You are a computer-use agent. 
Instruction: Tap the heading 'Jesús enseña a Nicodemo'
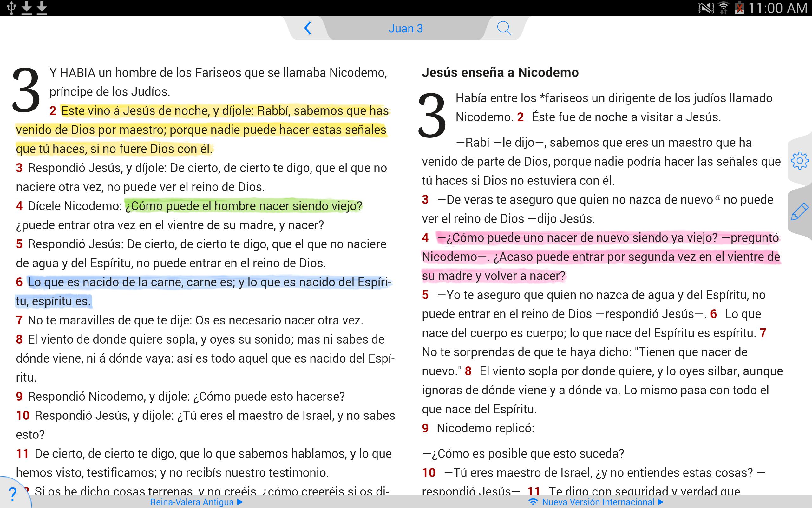pos(500,72)
